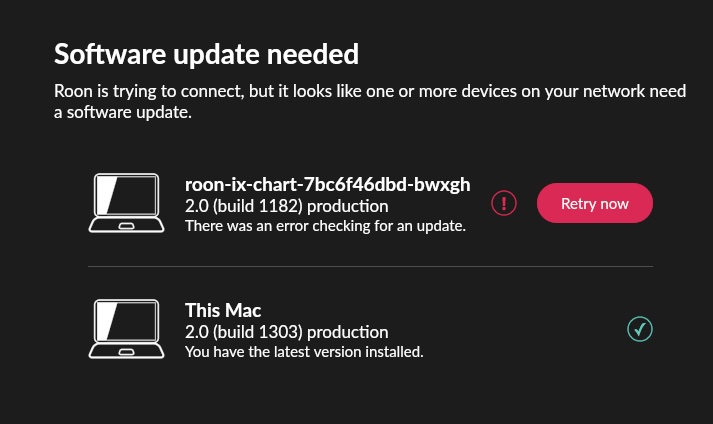Click the Retry now button
This screenshot has height=424, width=713.
pyautogui.click(x=595, y=203)
